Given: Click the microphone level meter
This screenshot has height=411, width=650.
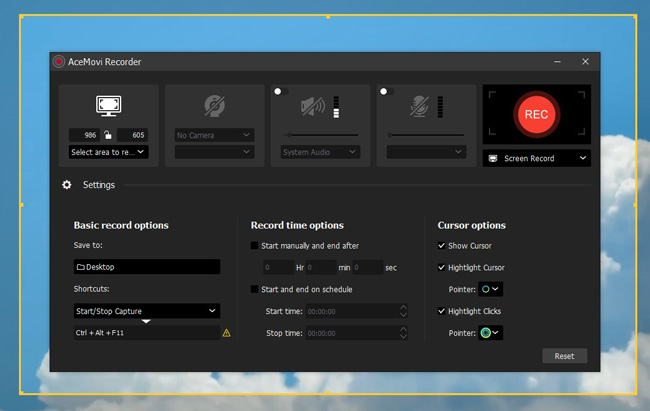Looking at the screenshot, I should click(x=440, y=107).
